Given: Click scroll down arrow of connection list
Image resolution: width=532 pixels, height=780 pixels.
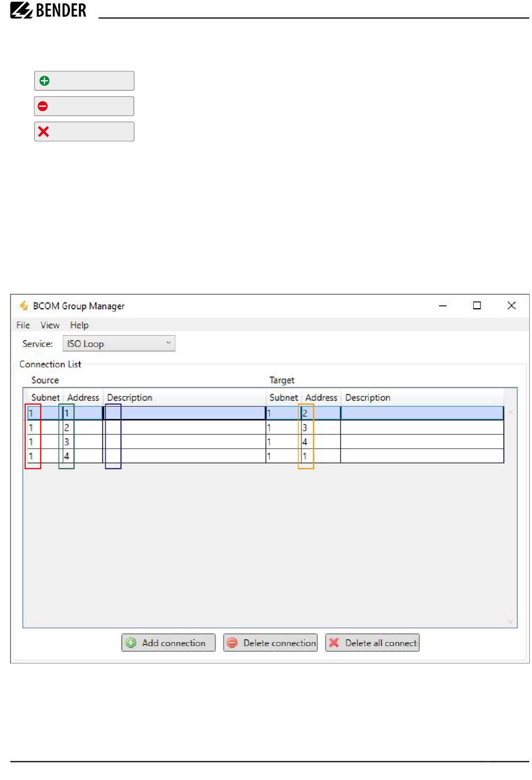Looking at the screenshot, I should coord(510,621).
